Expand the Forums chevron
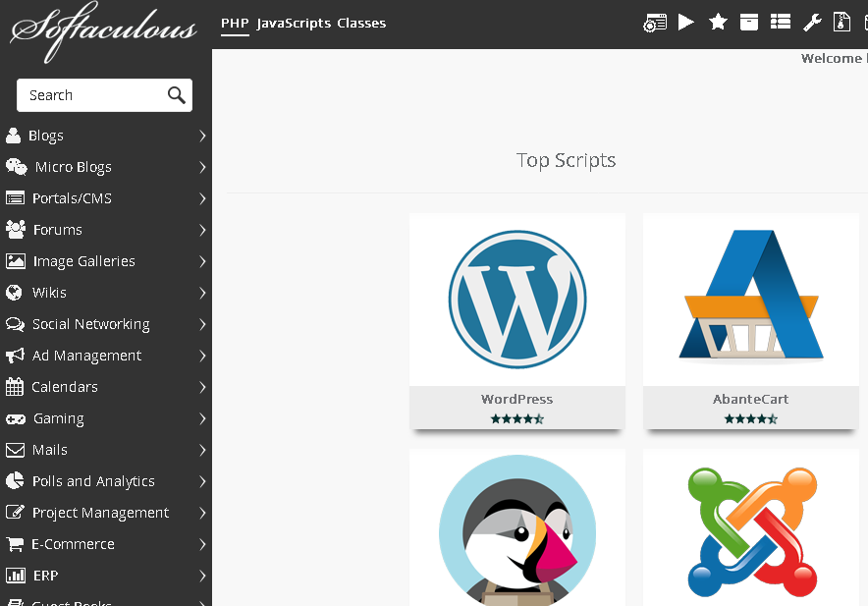Image resolution: width=868 pixels, height=606 pixels. click(202, 230)
